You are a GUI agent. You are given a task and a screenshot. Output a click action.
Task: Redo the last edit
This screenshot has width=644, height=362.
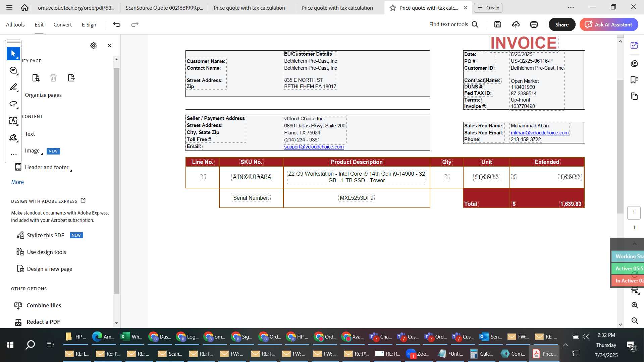135,24
